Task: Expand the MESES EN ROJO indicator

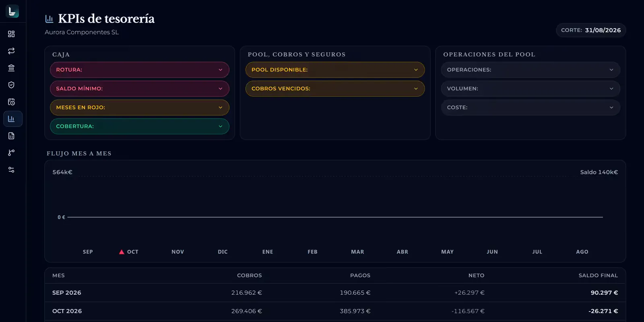Action: coord(140,107)
